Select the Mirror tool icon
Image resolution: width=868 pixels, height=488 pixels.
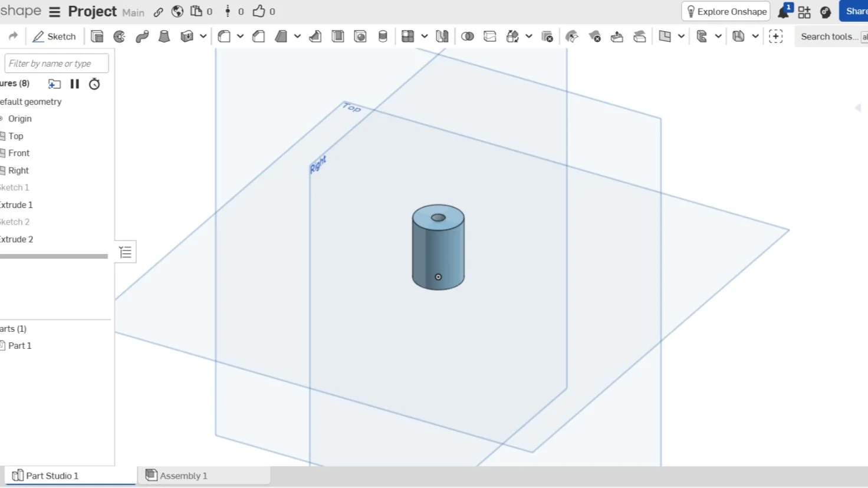pos(442,37)
